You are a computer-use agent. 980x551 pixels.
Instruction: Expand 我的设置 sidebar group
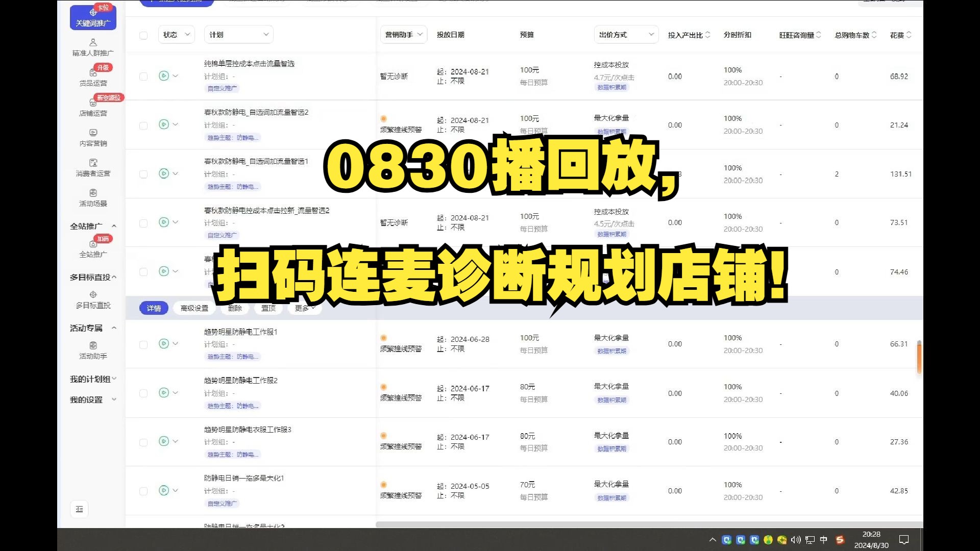click(114, 399)
